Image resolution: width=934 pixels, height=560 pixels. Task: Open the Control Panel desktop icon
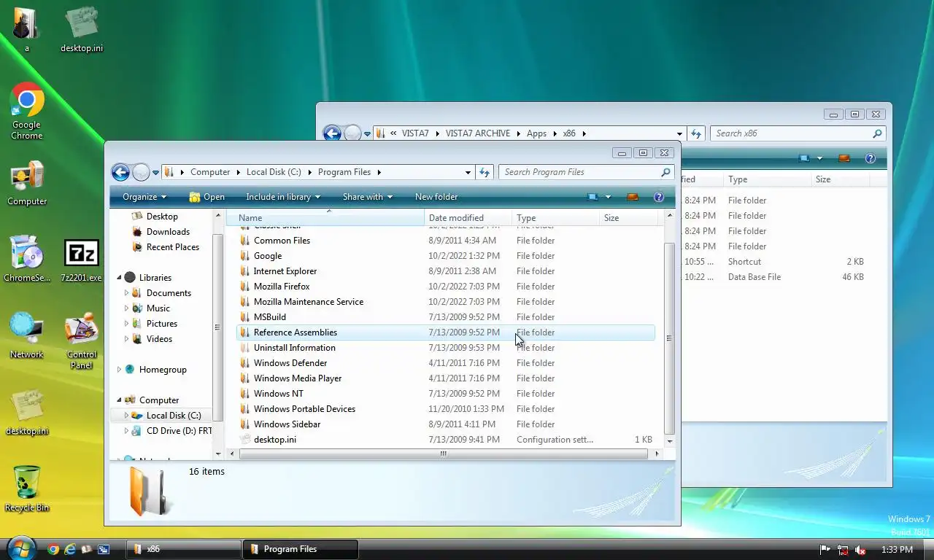click(81, 341)
